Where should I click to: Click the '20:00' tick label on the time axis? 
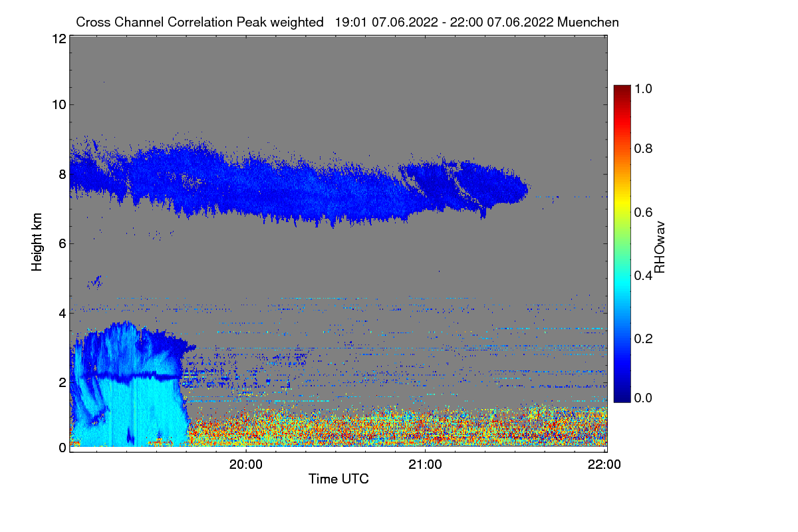point(246,465)
